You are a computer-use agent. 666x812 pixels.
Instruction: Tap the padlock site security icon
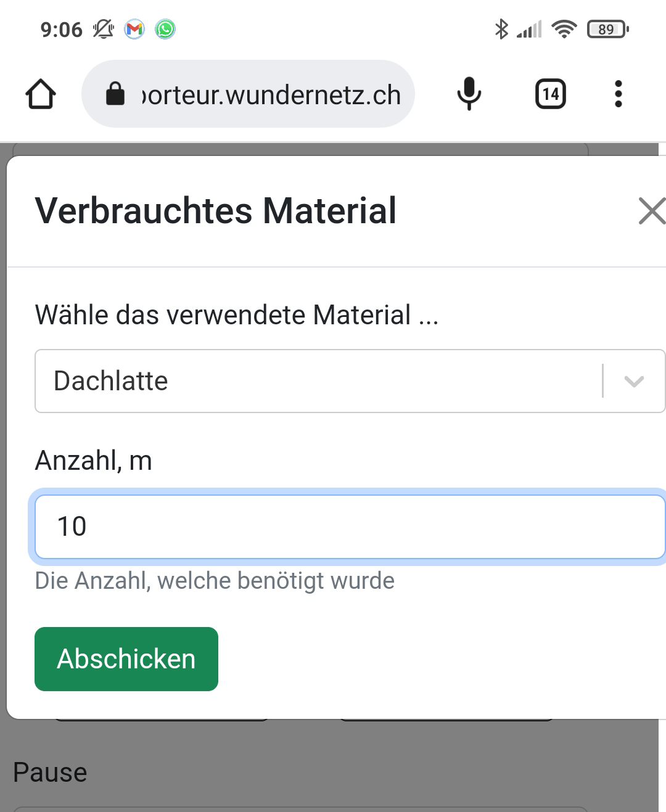tap(115, 94)
